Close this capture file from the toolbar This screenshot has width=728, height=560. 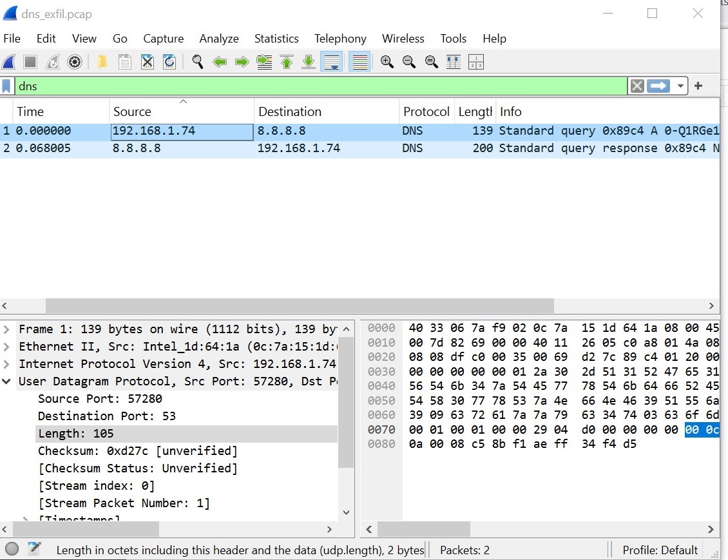(147, 62)
